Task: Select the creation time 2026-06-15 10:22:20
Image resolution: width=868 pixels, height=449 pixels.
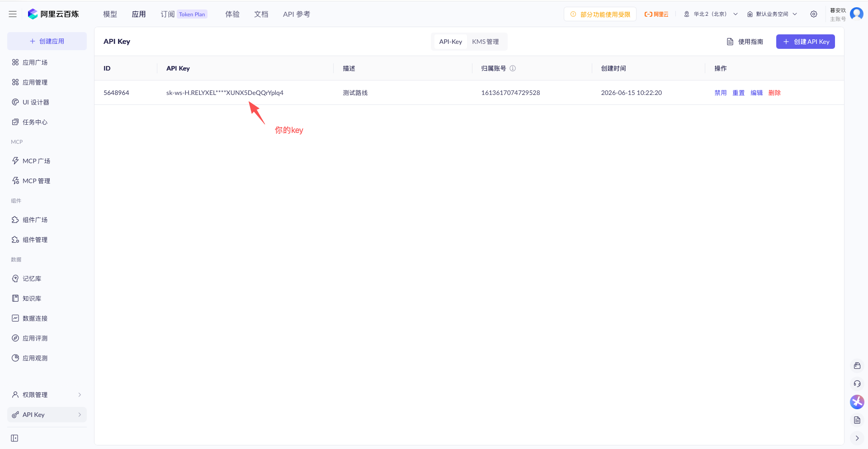Action: point(631,93)
